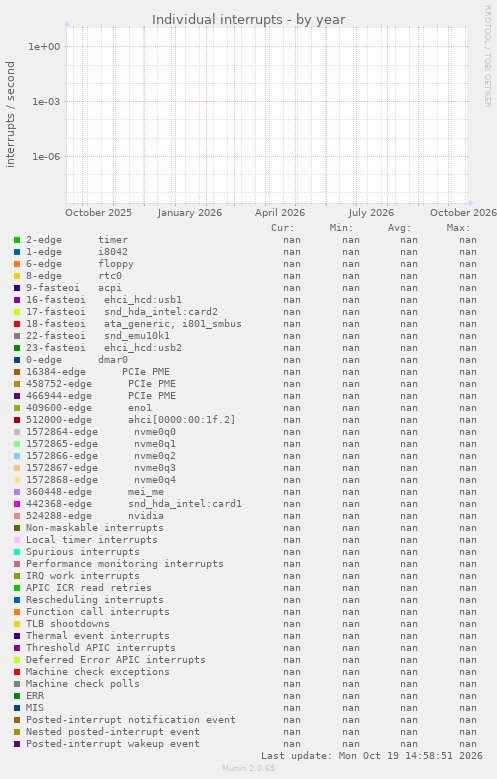Click the 'Posted-interrupt wakeup event' label

click(113, 744)
